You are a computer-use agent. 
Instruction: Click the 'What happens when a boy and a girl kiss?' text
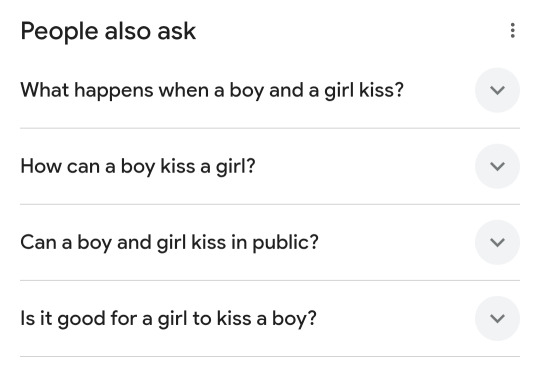212,91
